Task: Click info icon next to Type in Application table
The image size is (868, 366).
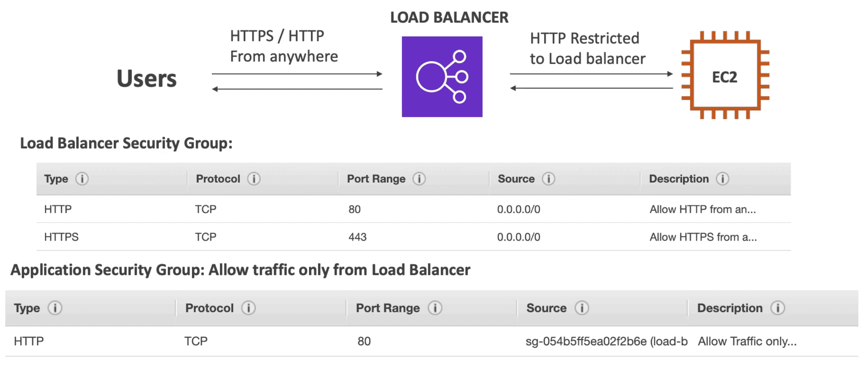Action: coord(55,308)
